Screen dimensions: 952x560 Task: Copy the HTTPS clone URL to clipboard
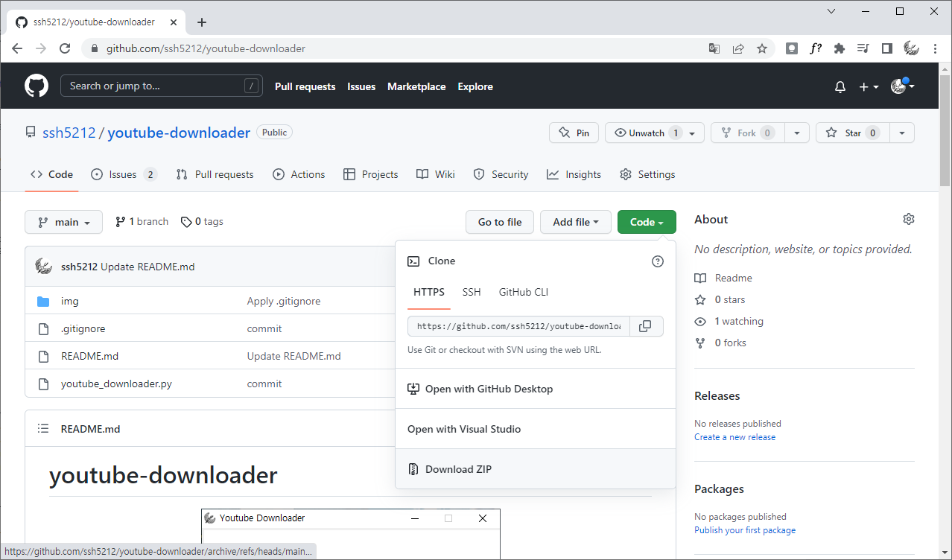646,326
